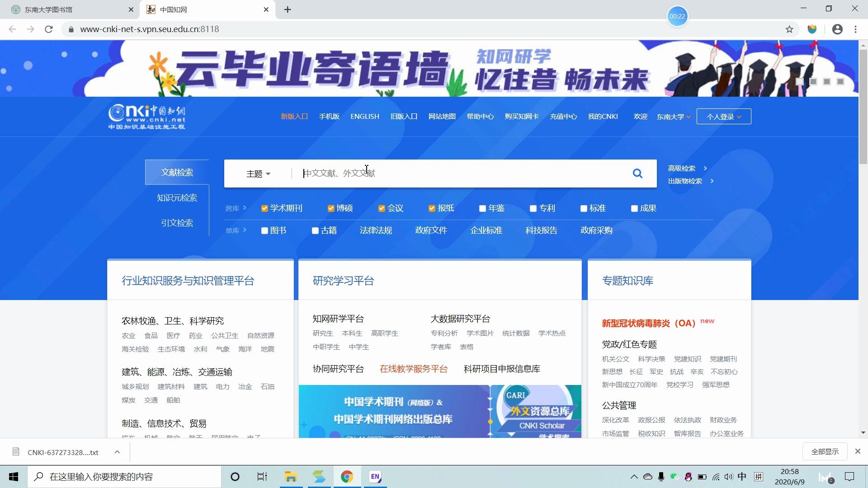Enable the 年鉴 database checkbox
This screenshot has height=488, width=868.
482,208
